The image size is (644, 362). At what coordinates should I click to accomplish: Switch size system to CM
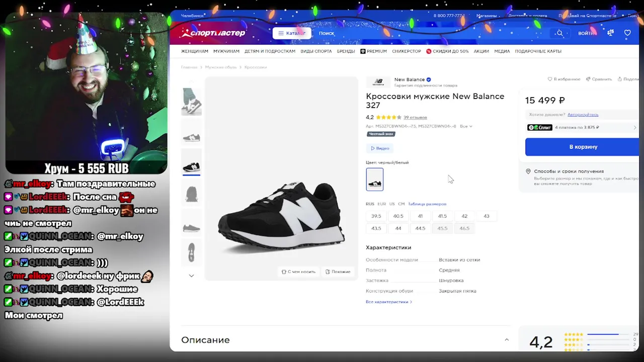pos(401,204)
